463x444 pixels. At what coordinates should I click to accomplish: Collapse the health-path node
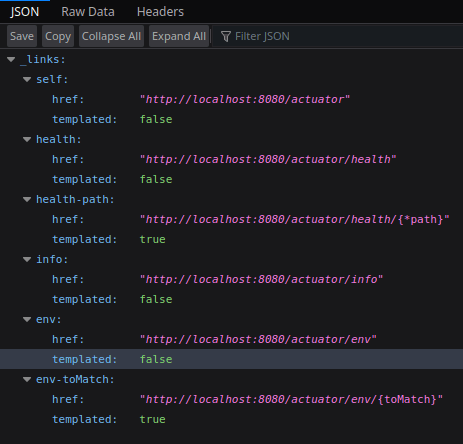[x=27, y=200]
